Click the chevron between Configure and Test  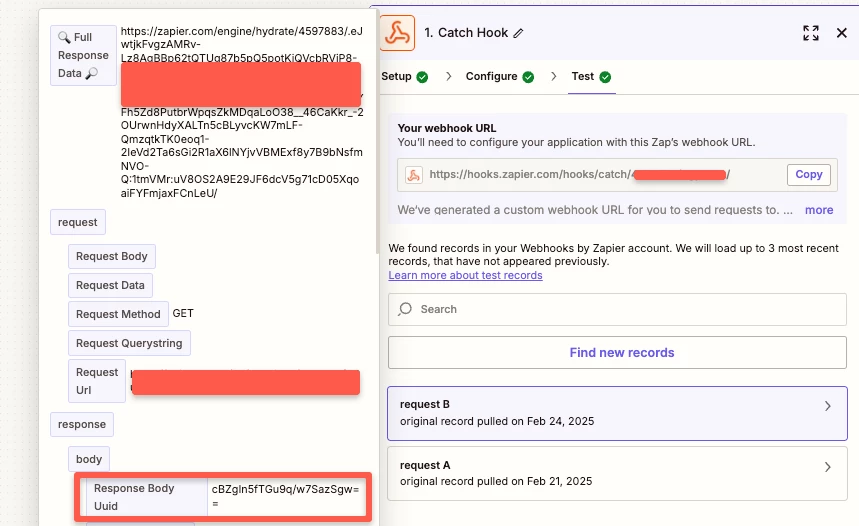[554, 77]
